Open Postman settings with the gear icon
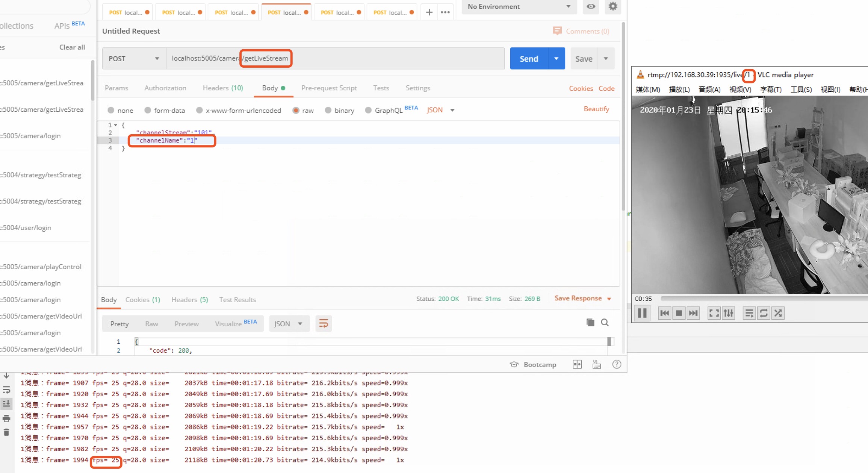The height and width of the screenshot is (473, 868). point(613,6)
